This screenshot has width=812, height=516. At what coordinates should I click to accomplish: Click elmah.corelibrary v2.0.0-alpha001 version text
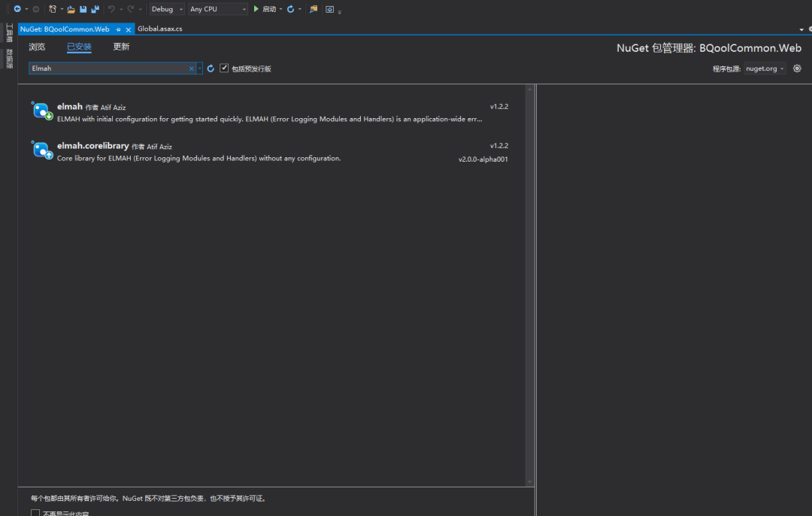[483, 159]
